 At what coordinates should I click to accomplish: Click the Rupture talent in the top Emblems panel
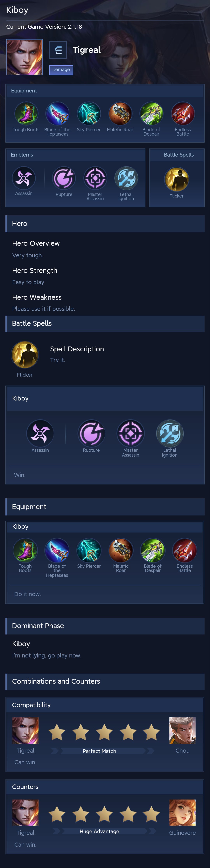(64, 178)
